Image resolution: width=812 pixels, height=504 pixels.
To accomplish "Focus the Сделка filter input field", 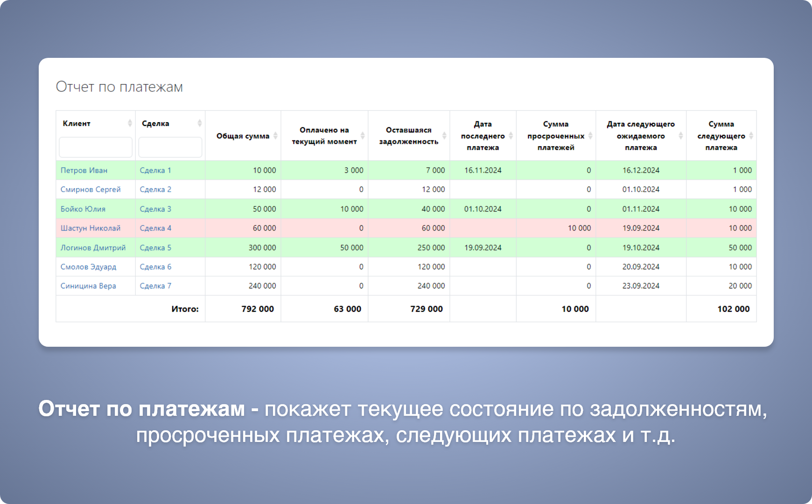I will (170, 147).
